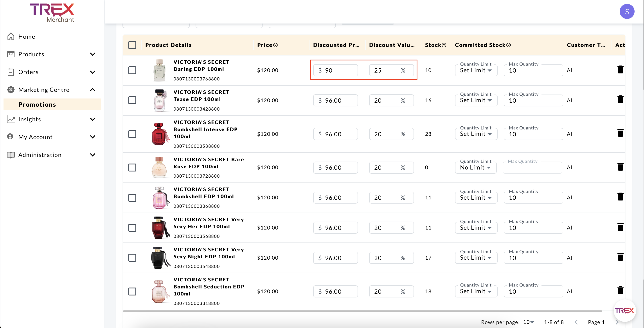Expand the Insights sidebar menu
644x328 pixels.
point(92,119)
